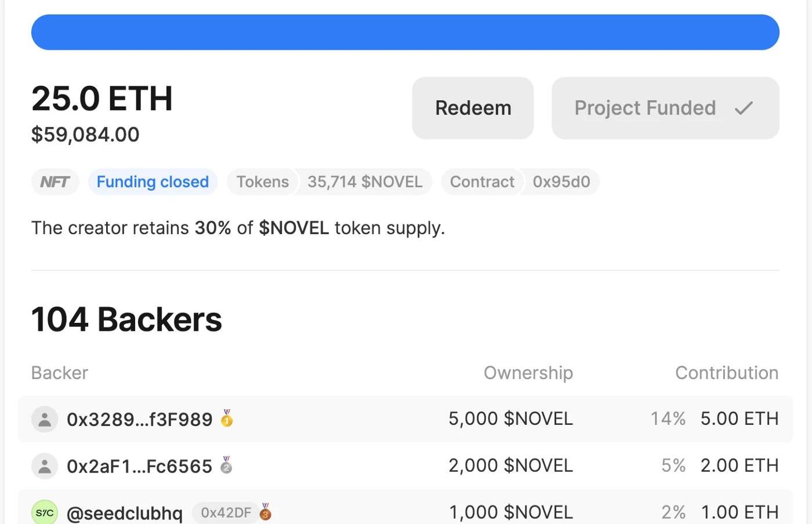Click the checkmark icon in Project Funded
812x524 pixels.
coord(744,108)
